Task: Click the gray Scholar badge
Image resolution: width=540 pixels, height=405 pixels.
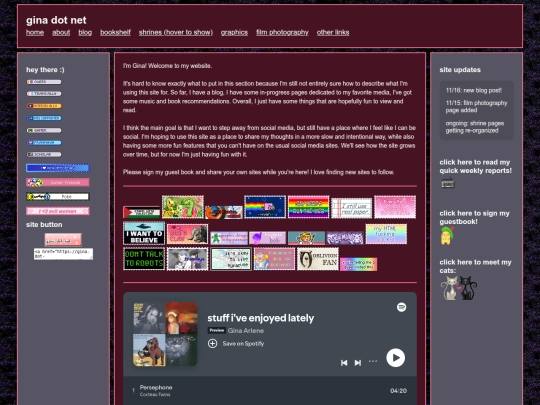Action: (44, 154)
